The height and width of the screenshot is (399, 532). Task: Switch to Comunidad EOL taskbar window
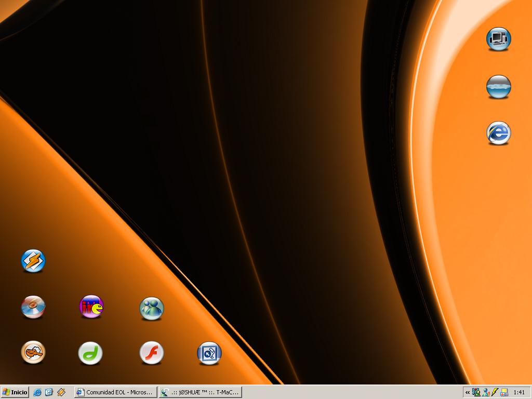click(115, 392)
